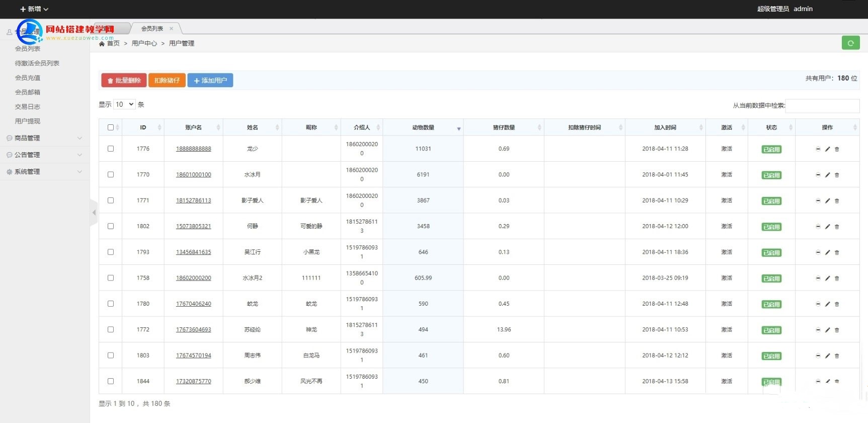Viewport: 868px width, 423px height.
Task: Delete user 1772 with trash icon
Action: click(837, 330)
